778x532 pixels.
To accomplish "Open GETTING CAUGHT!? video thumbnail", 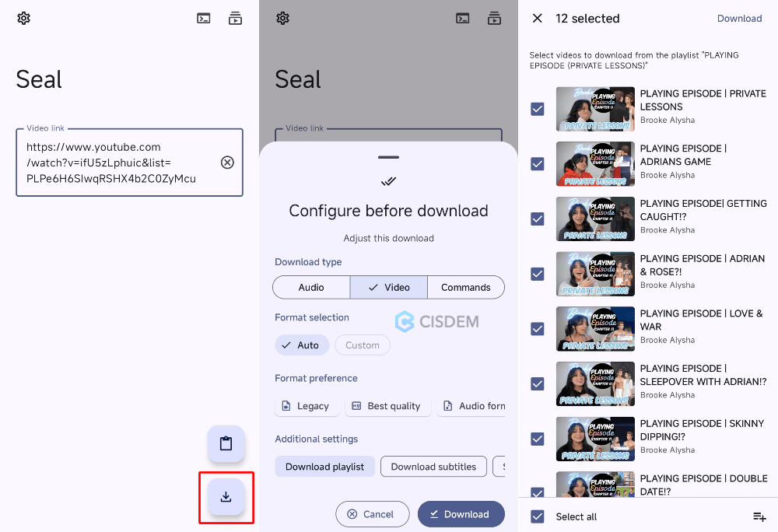I will click(x=595, y=219).
